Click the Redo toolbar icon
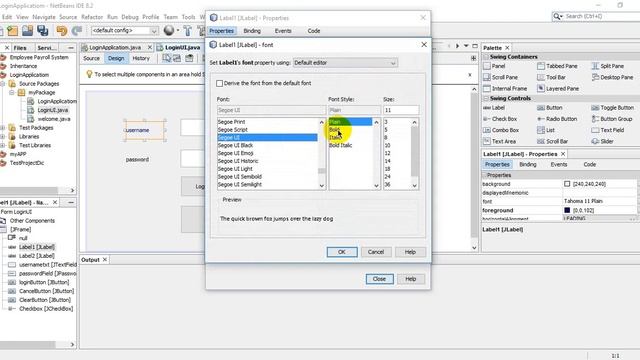 tap(77, 31)
